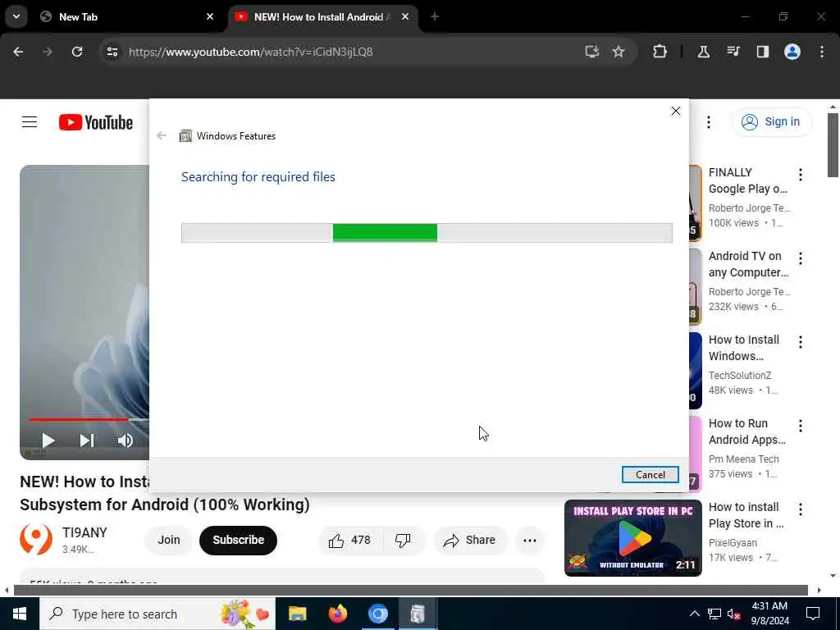Dislike the video
The height and width of the screenshot is (630, 840).
(403, 540)
